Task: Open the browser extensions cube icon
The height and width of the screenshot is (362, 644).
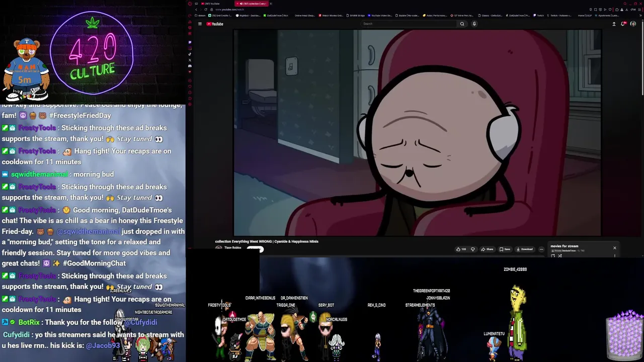Action: pos(617,10)
